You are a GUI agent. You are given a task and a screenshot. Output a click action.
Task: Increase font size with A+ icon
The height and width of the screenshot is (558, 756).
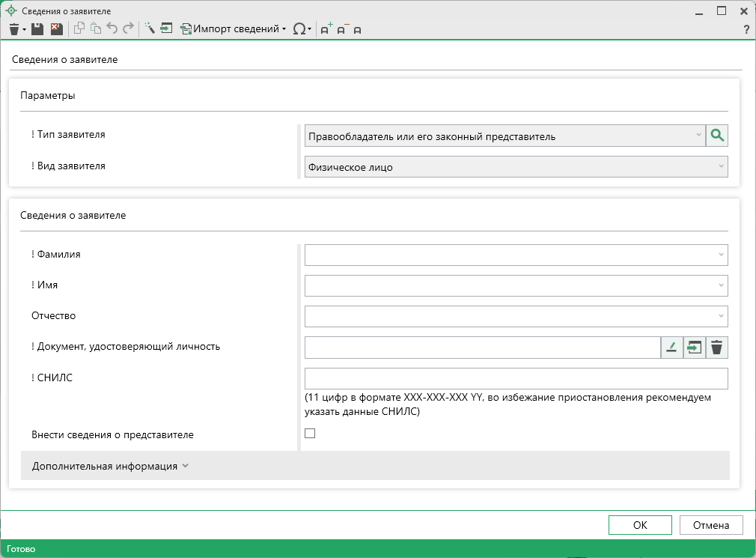[x=326, y=29]
